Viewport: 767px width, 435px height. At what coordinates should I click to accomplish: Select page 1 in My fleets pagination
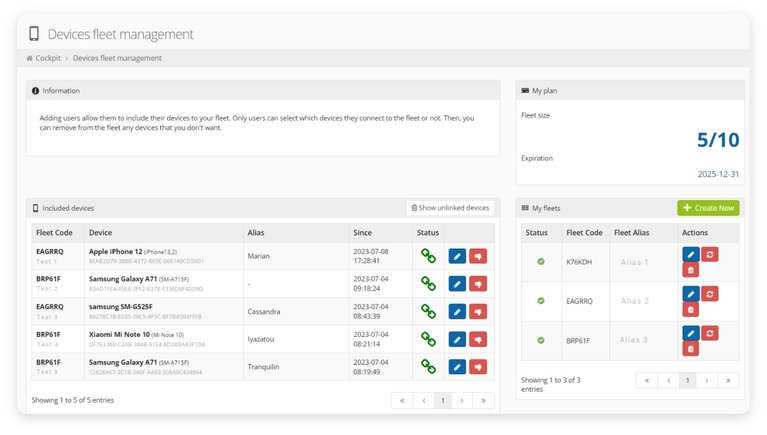click(x=687, y=380)
